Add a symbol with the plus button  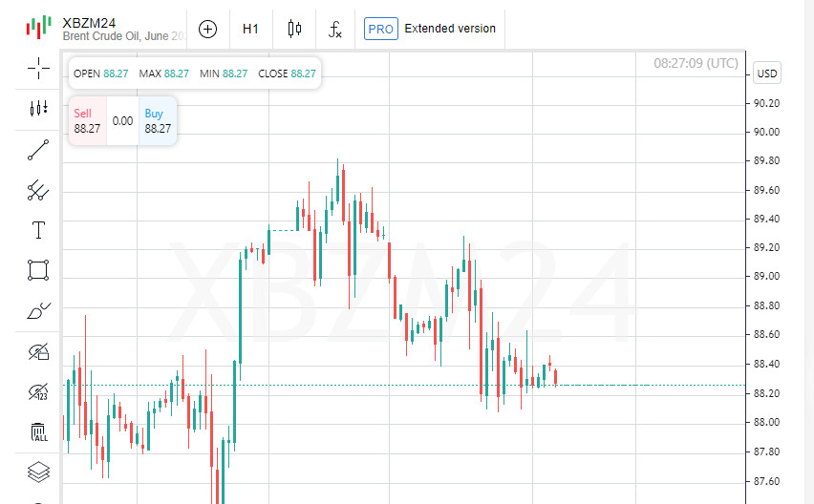pos(207,29)
